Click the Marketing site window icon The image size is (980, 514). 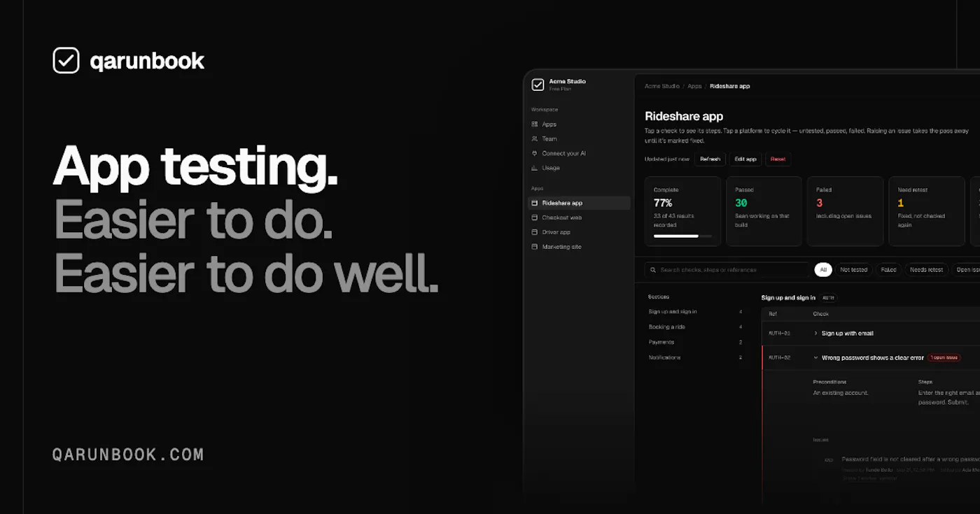tap(535, 247)
